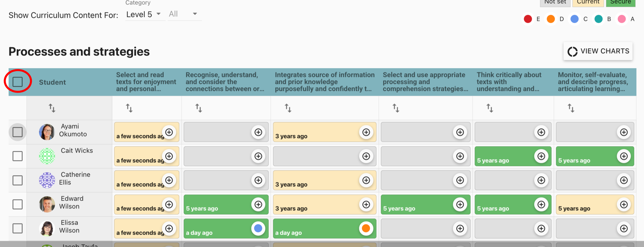Sort the 'Think critically about texts' column
The image size is (644, 247).
tap(490, 108)
